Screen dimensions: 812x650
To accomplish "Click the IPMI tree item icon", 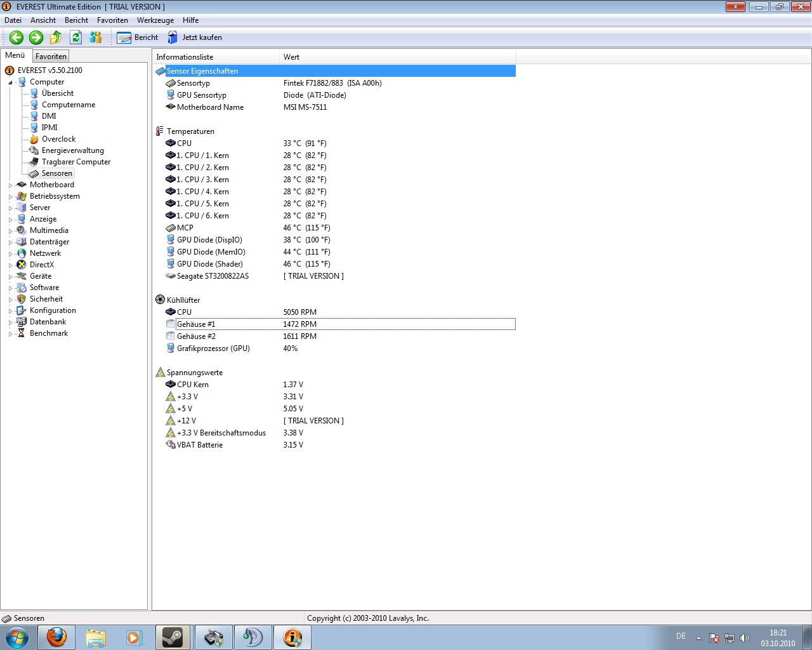I will click(x=34, y=128).
